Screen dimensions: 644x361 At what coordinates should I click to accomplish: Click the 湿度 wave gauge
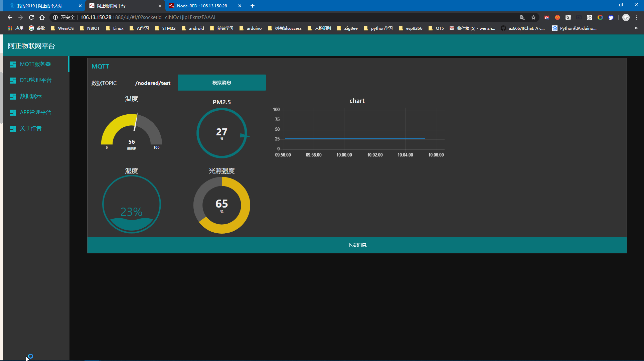click(132, 204)
